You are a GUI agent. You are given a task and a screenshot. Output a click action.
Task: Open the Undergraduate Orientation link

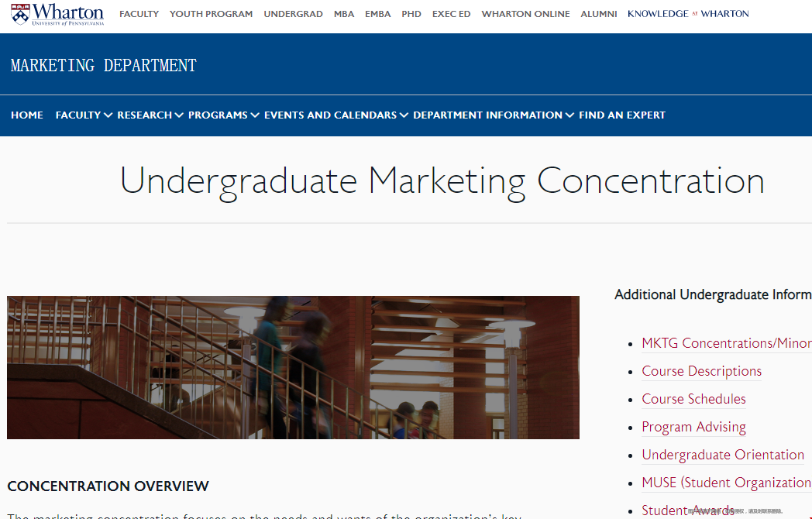click(x=723, y=455)
